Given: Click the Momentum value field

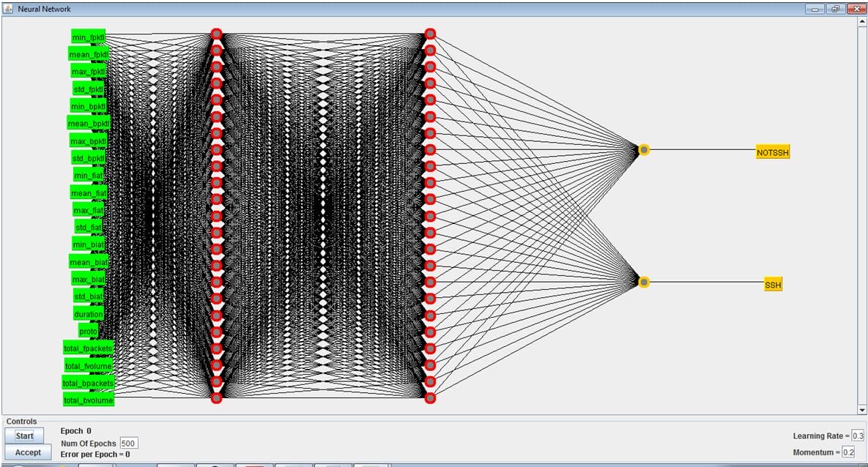Looking at the screenshot, I should (x=848, y=452).
